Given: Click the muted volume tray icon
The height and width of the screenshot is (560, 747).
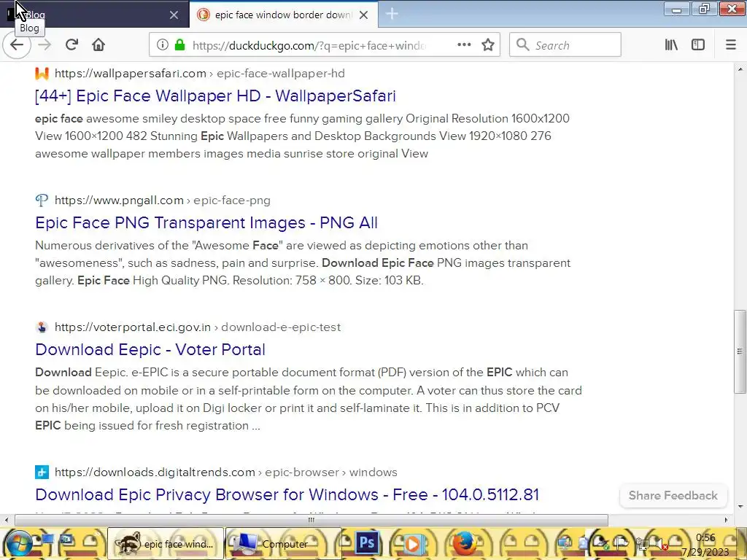Looking at the screenshot, I should click(661, 544).
